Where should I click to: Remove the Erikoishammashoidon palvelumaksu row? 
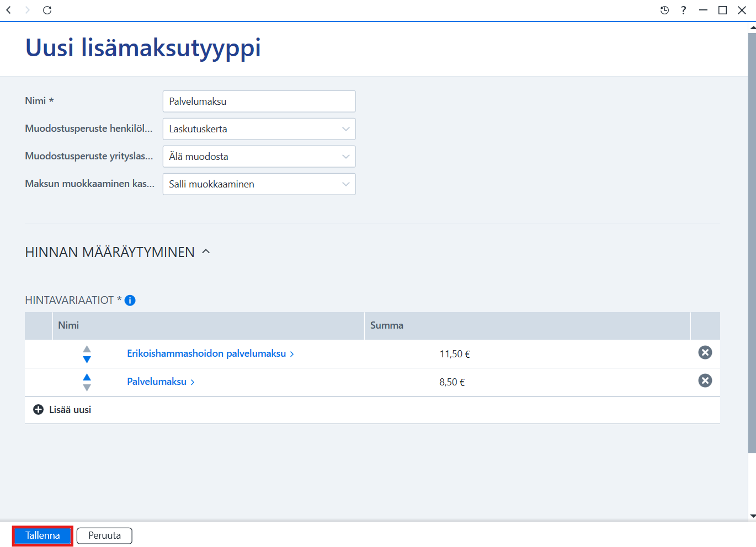point(705,352)
